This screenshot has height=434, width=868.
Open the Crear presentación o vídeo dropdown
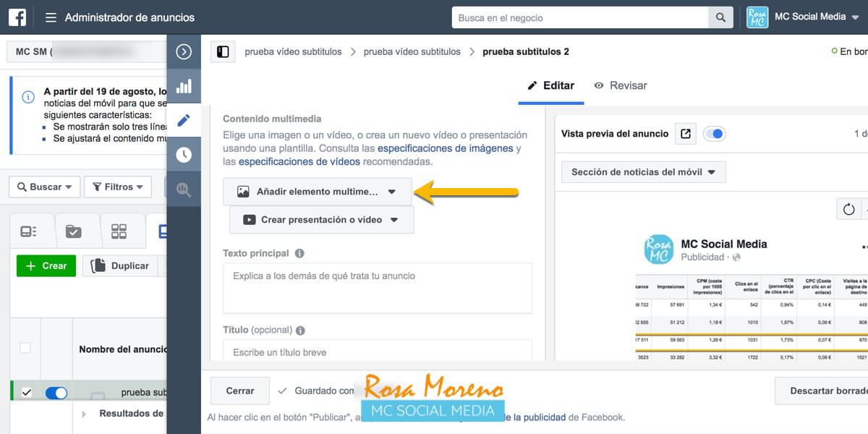pos(321,220)
